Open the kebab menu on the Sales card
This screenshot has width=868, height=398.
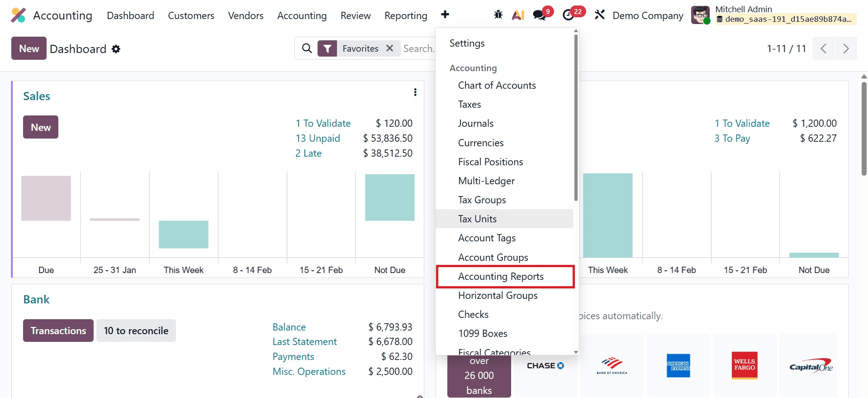pyautogui.click(x=415, y=92)
